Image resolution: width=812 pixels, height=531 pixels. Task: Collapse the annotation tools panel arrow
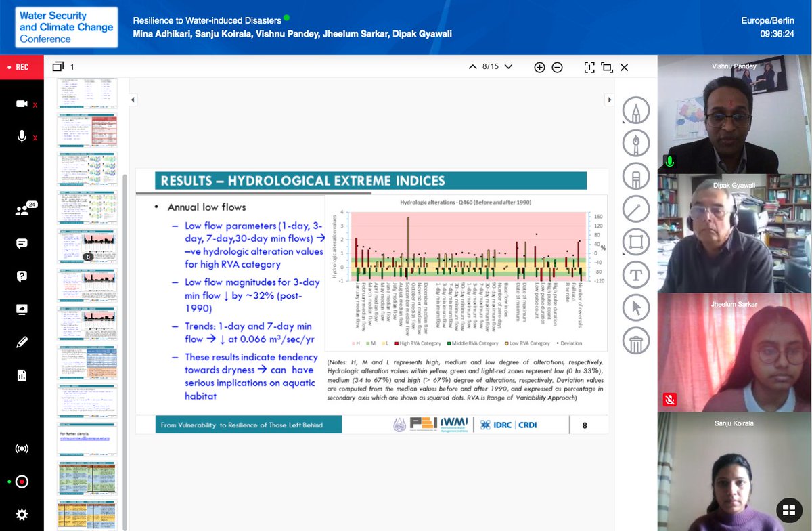[x=611, y=100]
